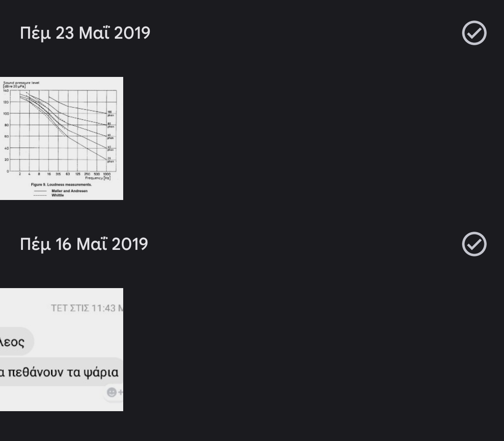504x441 pixels.
Task: Click the Πέμ 16 Μαϊ 2019 date header
Action: (84, 244)
